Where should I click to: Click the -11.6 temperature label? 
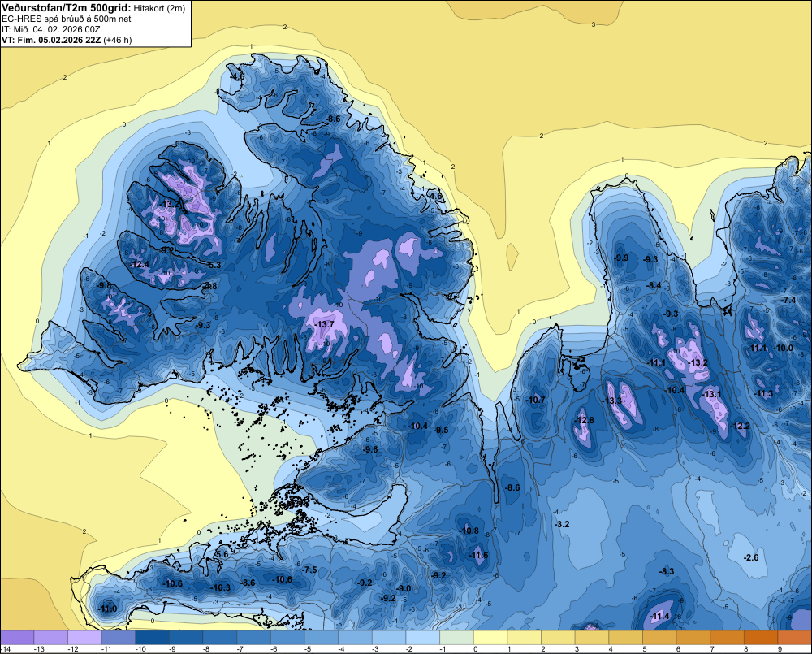tap(478, 555)
